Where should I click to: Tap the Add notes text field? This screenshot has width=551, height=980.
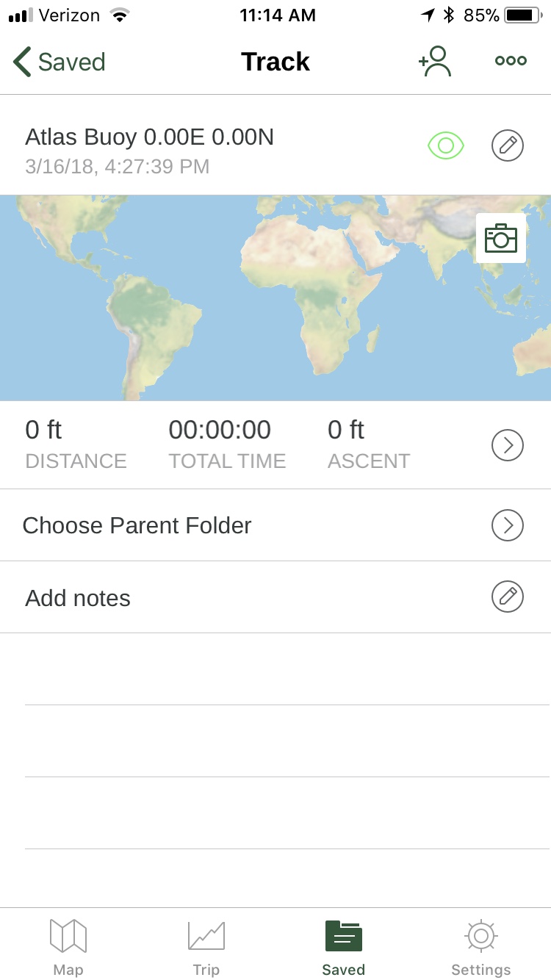[78, 598]
